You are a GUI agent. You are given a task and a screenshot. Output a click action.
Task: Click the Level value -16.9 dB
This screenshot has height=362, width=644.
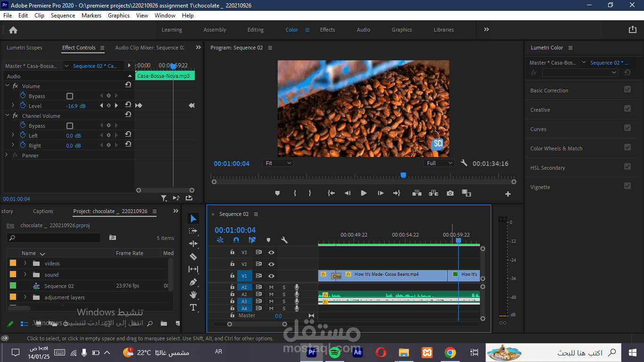click(76, 106)
